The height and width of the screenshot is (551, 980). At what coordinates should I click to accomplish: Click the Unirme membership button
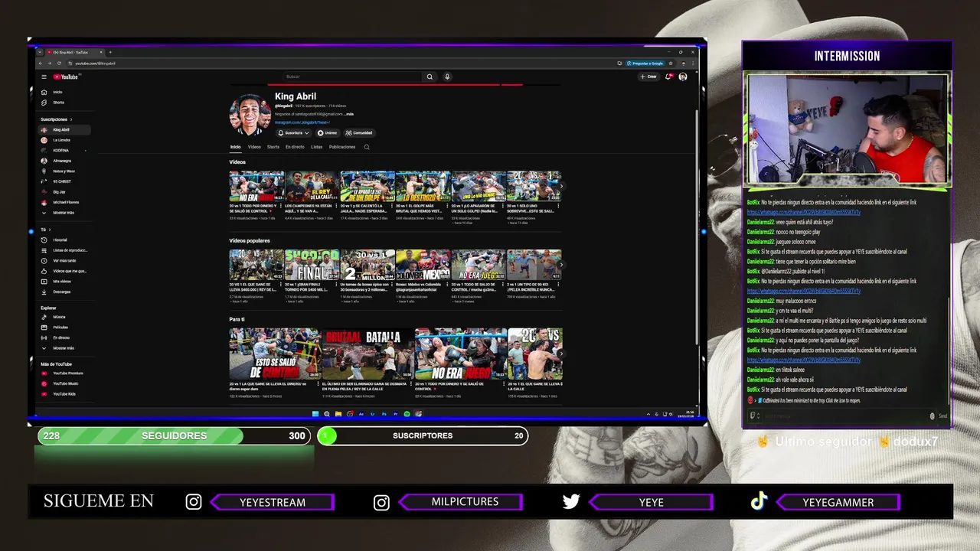327,133
